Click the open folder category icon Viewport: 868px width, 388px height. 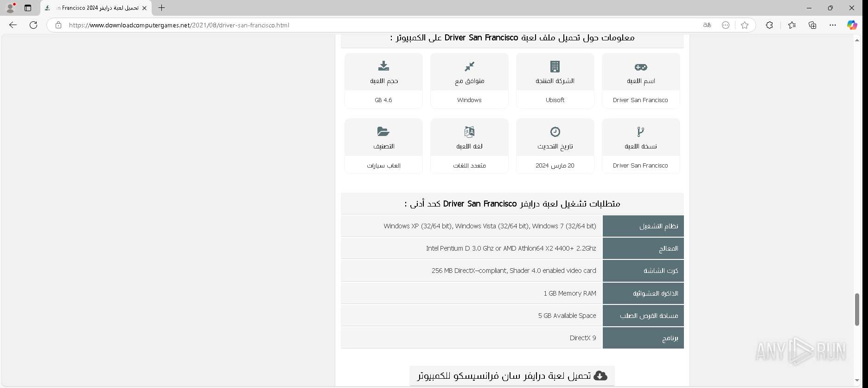pyautogui.click(x=383, y=131)
